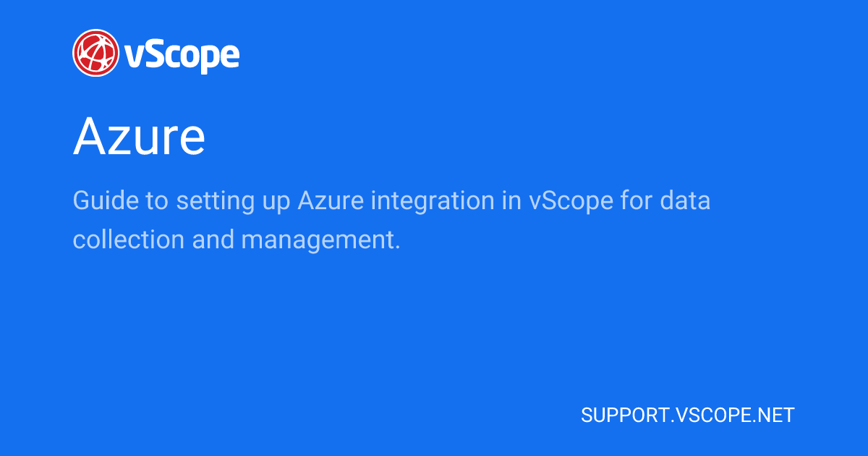Screen dimensions: 868x456
Task: Click the letter S in the vScope wordmark
Action: (x=150, y=54)
